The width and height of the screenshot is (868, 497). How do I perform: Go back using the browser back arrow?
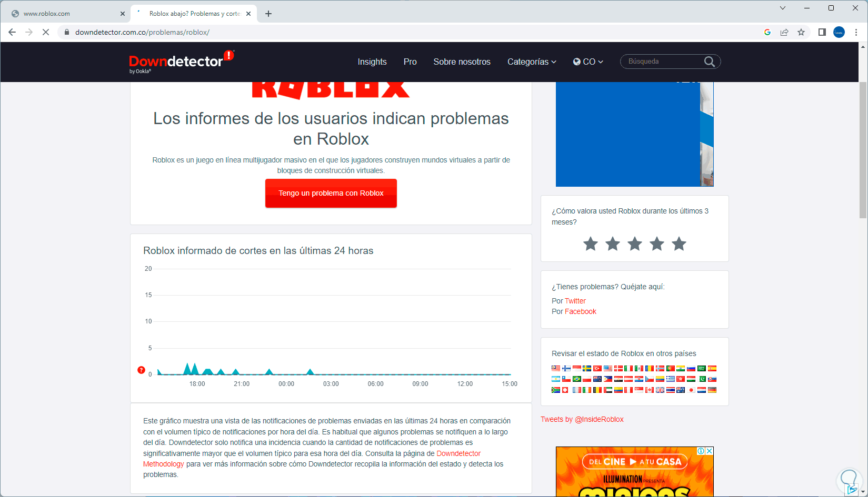pyautogui.click(x=12, y=32)
